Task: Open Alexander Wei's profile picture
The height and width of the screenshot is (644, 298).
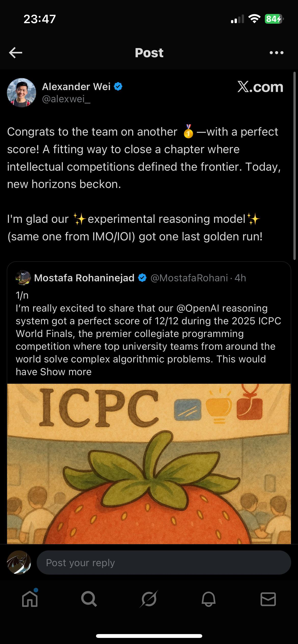Action: [21, 93]
